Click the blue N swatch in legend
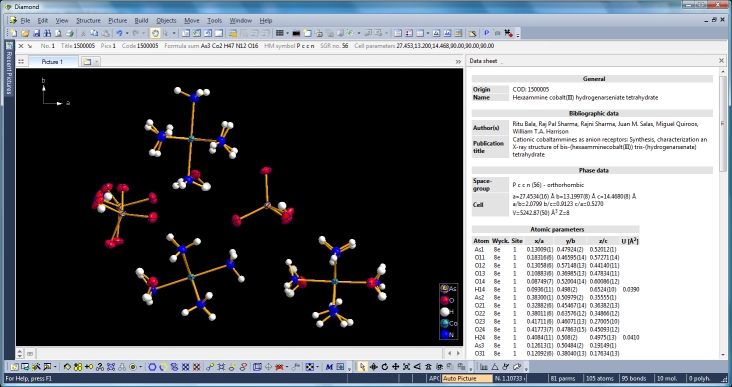732x387 pixels. tap(444, 334)
